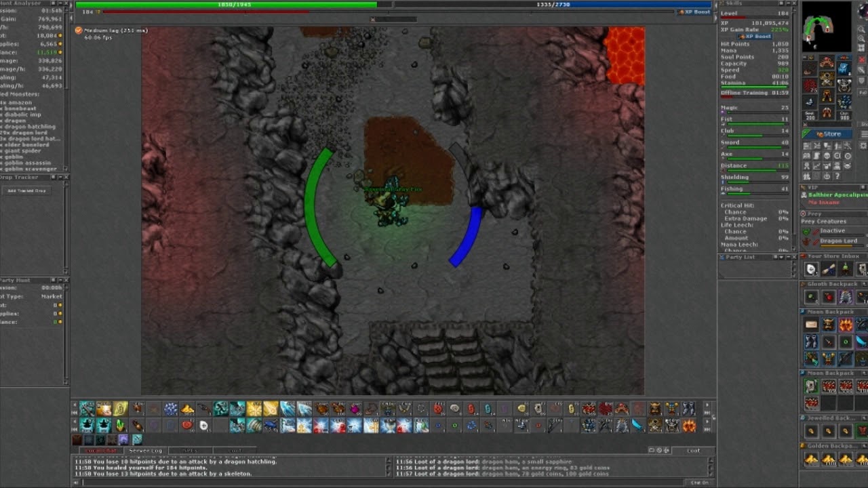868x488 pixels.
Task: Click the weapon hand equipment slot
Action: tap(810, 86)
